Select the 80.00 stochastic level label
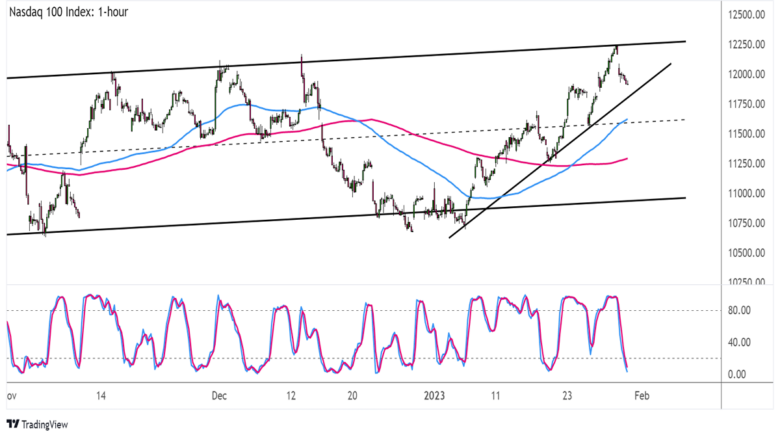780x439 pixels. pos(741,311)
